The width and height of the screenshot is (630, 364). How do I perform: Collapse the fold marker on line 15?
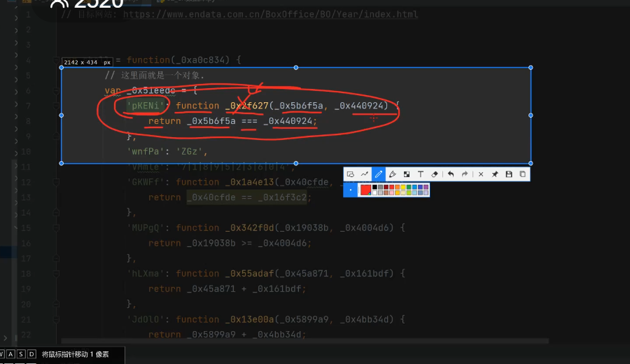(x=56, y=227)
